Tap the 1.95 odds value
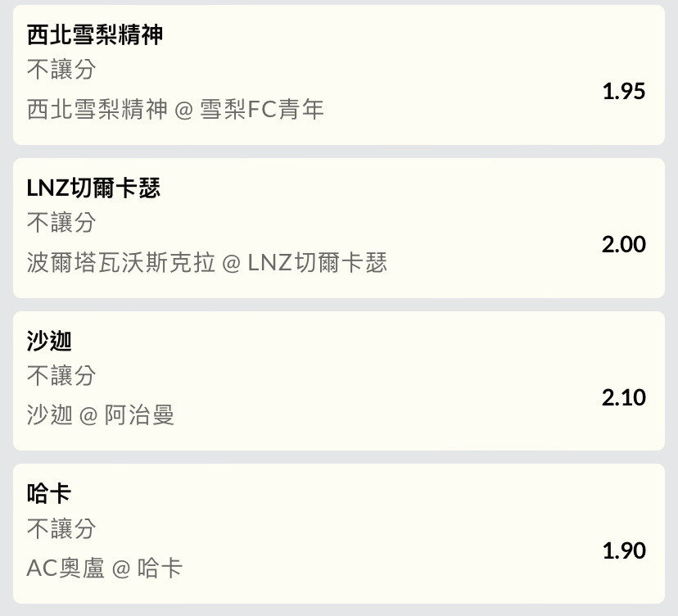Screen dimensions: 678x616 point(623,91)
